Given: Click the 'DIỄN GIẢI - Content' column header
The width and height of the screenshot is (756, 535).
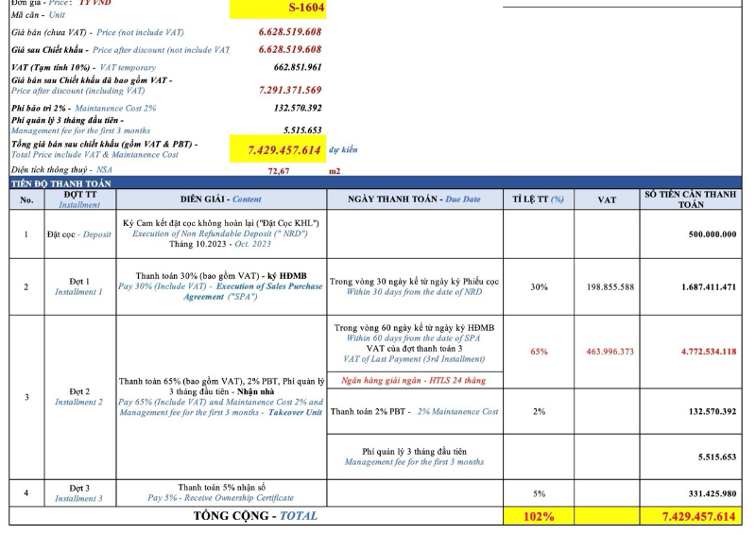Looking at the screenshot, I should [x=221, y=199].
